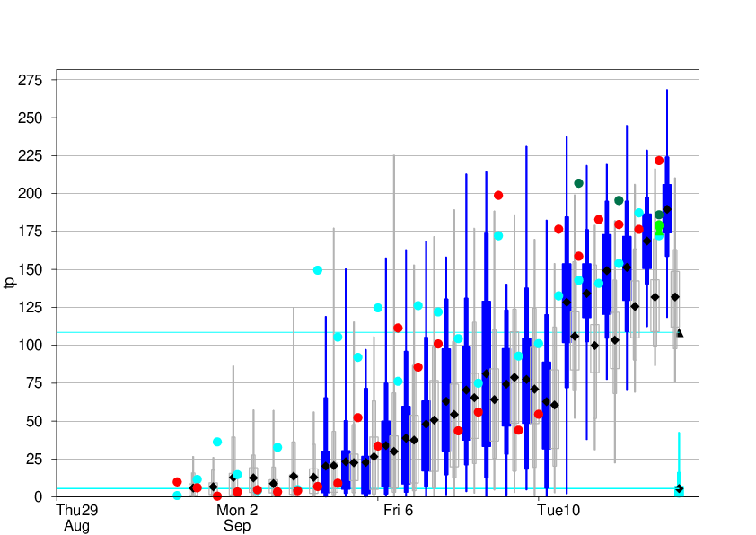Click the y-axis tick label 125
This screenshot has width=756, height=535.
pyautogui.click(x=30, y=308)
